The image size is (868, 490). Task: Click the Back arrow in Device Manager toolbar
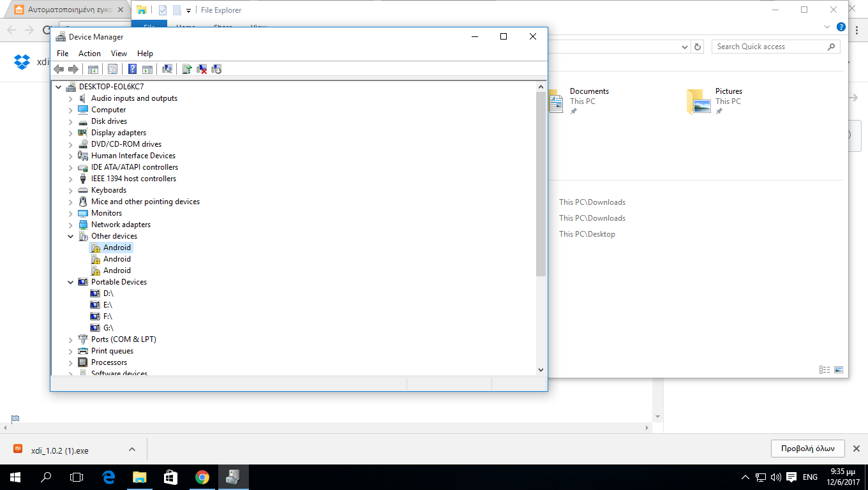point(59,69)
